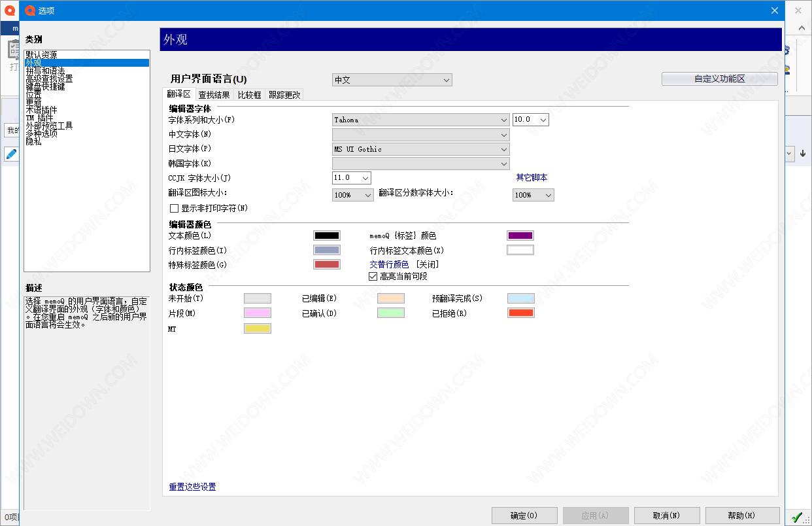Click the 重置这些设置 link

click(x=192, y=487)
